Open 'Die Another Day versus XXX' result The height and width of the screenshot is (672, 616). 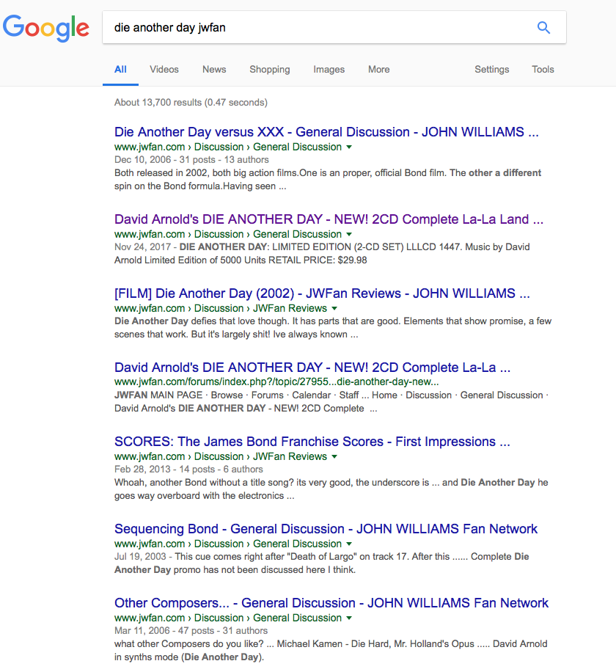(x=326, y=132)
